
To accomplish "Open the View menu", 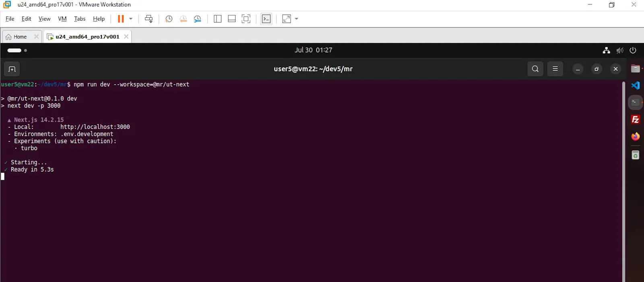I will coord(44,19).
